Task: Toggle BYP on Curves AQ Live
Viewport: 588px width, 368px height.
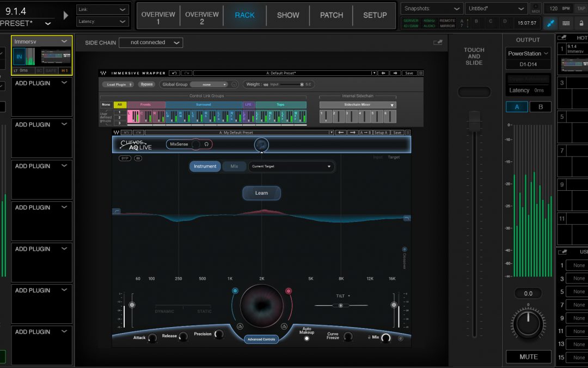Action: click(x=125, y=159)
